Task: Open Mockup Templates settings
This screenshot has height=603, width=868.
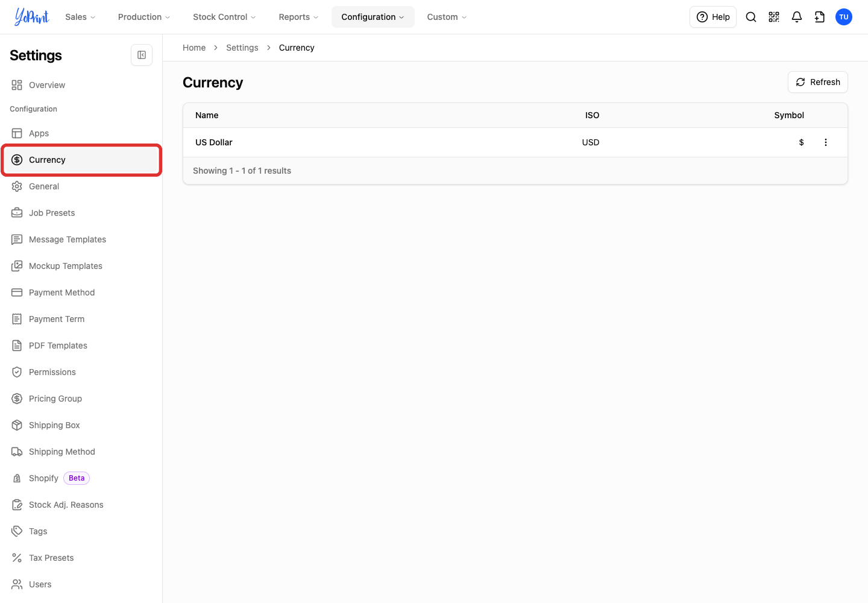Action: pos(81,266)
